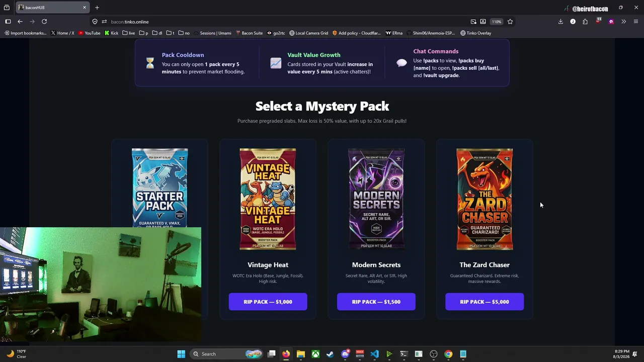
Task: Open the red extension with badge 11
Action: pyautogui.click(x=598, y=21)
